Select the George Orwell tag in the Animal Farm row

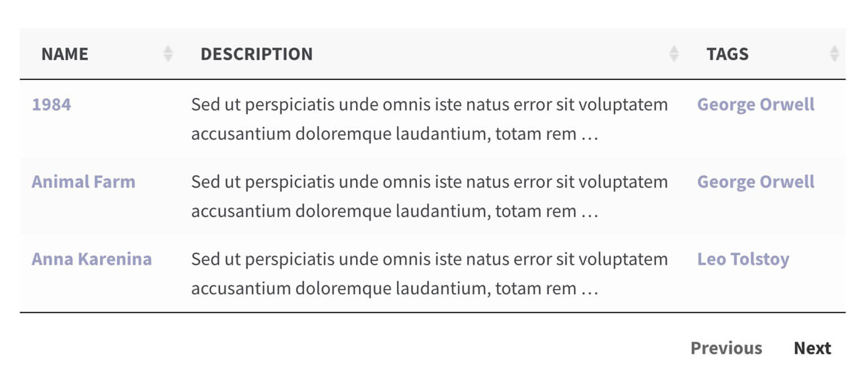[756, 182]
